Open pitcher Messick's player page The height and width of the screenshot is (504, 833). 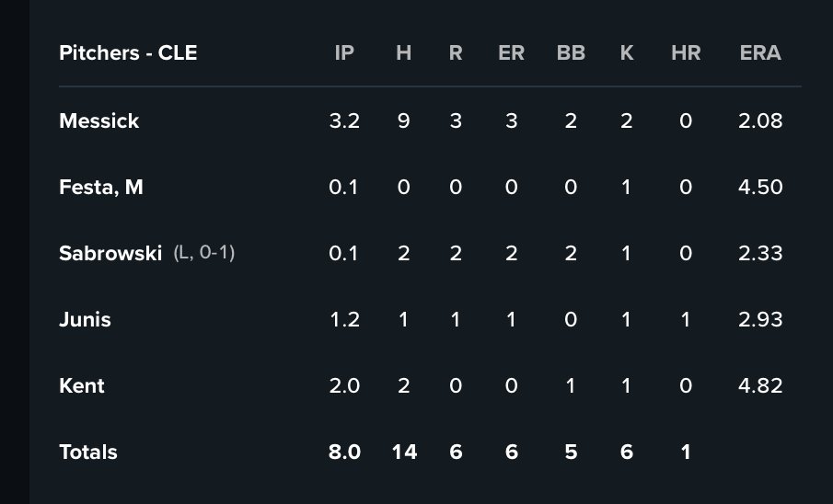98,120
